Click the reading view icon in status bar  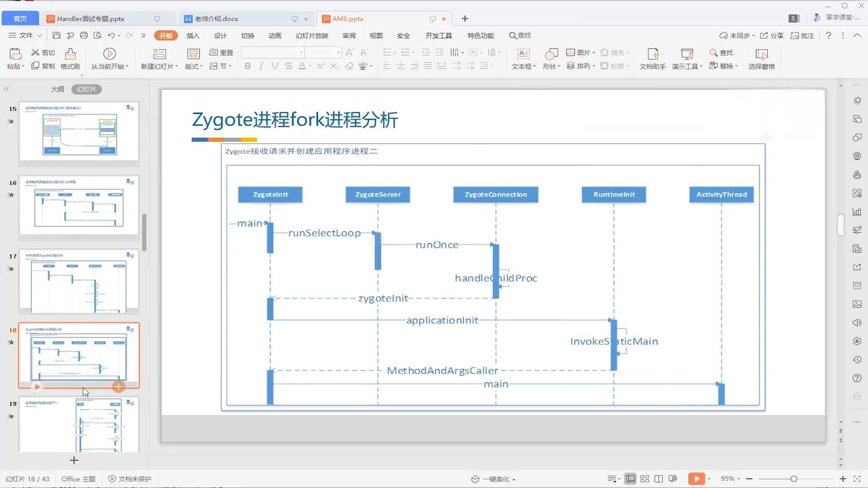[659, 479]
